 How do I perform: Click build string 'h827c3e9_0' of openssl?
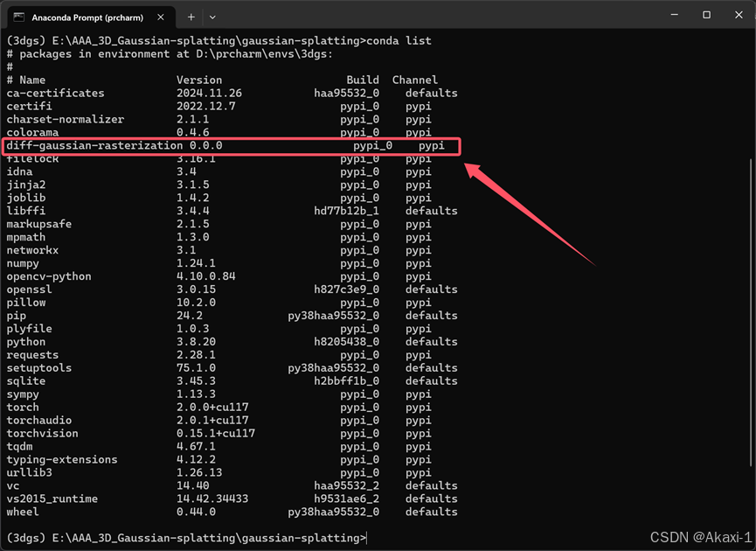pyautogui.click(x=347, y=289)
